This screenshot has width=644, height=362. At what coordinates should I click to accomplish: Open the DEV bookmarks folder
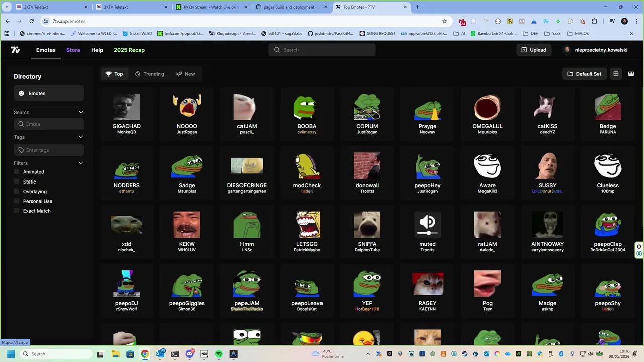(x=530, y=34)
